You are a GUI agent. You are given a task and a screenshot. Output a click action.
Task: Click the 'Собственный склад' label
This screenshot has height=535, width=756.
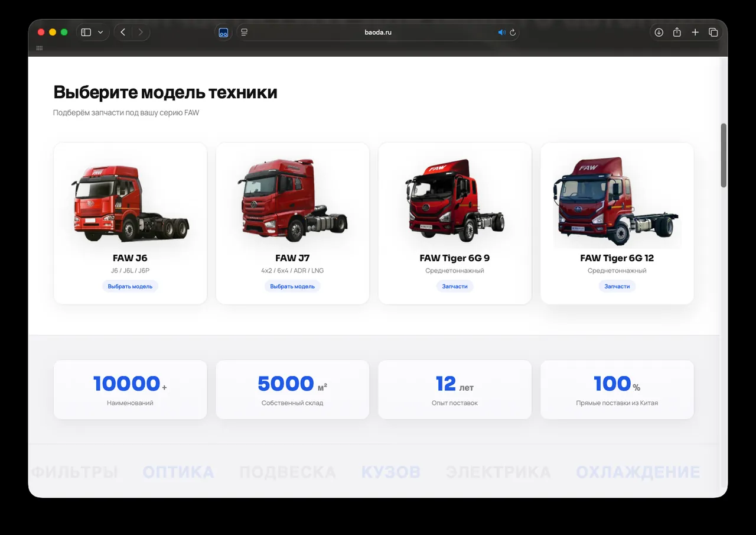[x=292, y=403]
